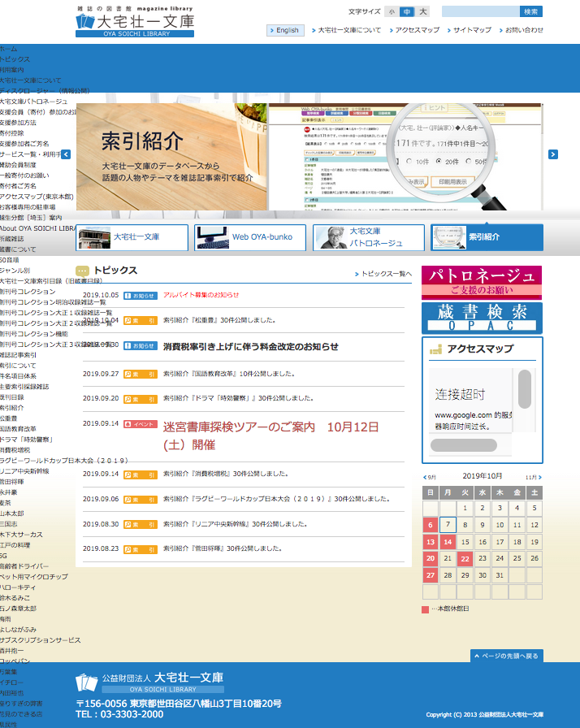Select the Web OYA-bunko slide tab
Screen dimensions: 580x728
(250, 237)
